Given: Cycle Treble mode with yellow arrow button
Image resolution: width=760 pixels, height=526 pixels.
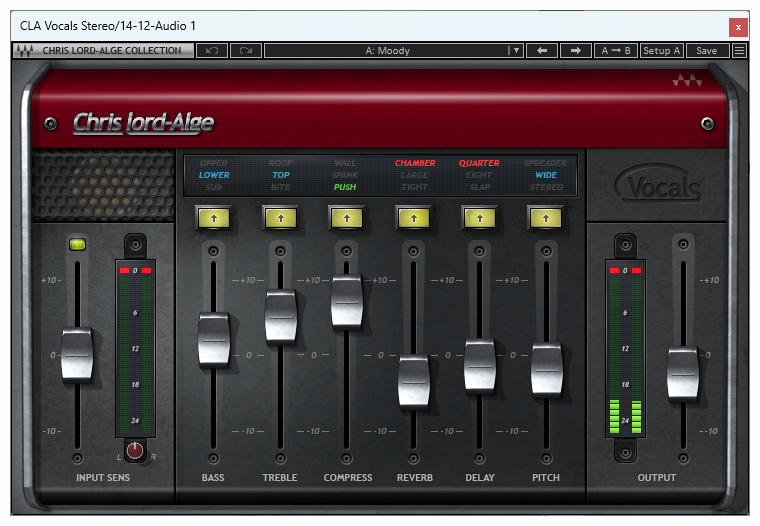Looking at the screenshot, I should (281, 219).
